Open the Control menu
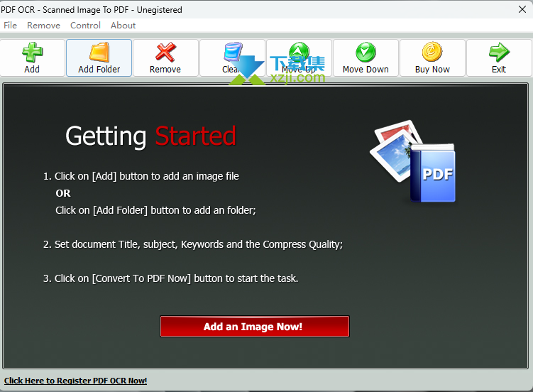Viewport: 533px width, 392px height. click(x=85, y=26)
